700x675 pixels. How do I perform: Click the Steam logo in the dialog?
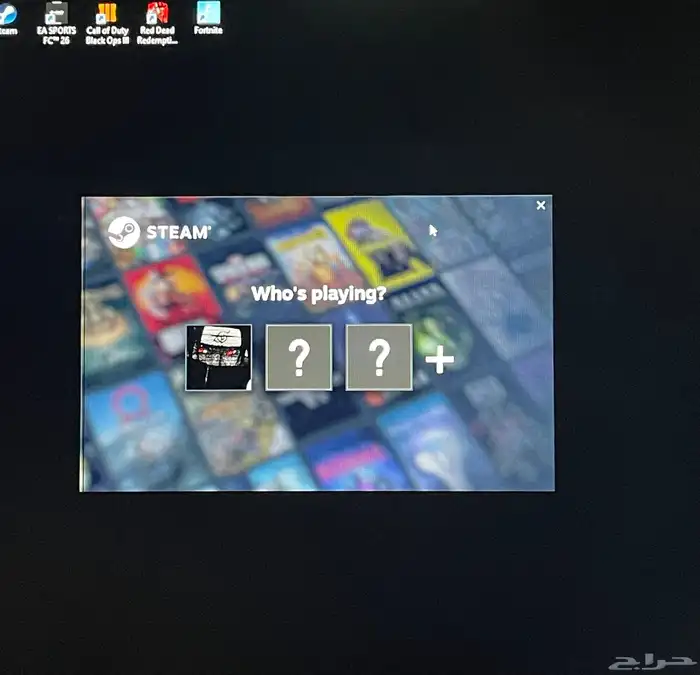(124, 232)
